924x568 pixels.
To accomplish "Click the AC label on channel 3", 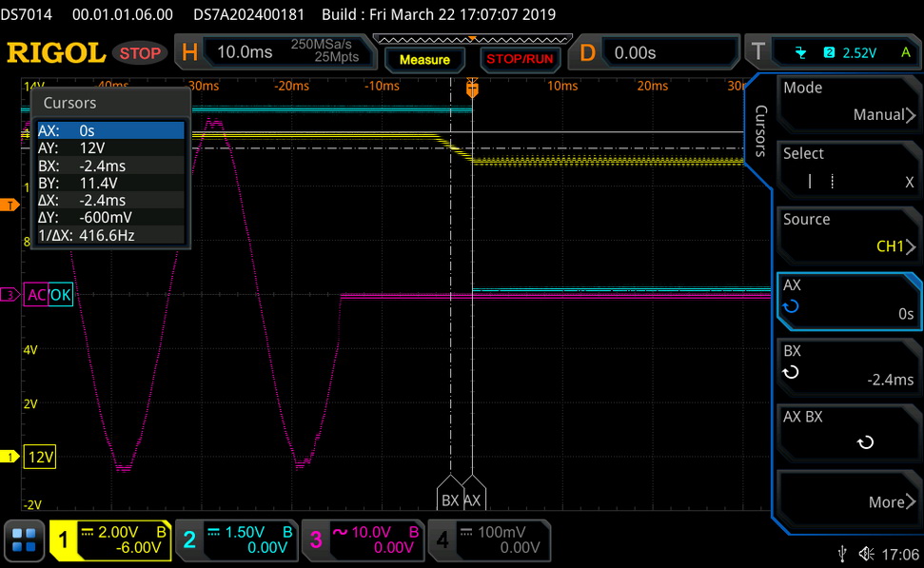I will point(36,295).
